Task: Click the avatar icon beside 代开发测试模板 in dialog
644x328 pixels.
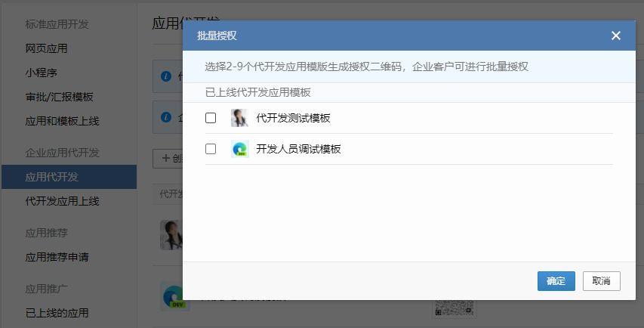Action: click(239, 118)
